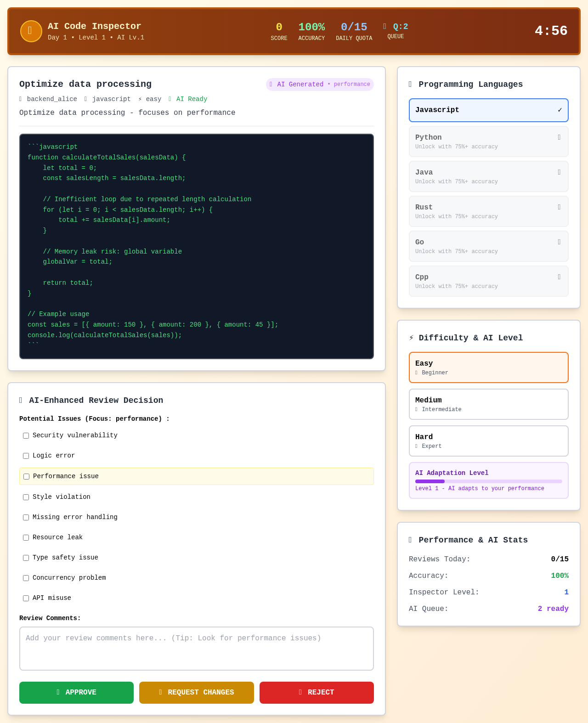This screenshot has width=588, height=723.
Task: Click the lock icon on Python
Action: [x=559, y=137]
